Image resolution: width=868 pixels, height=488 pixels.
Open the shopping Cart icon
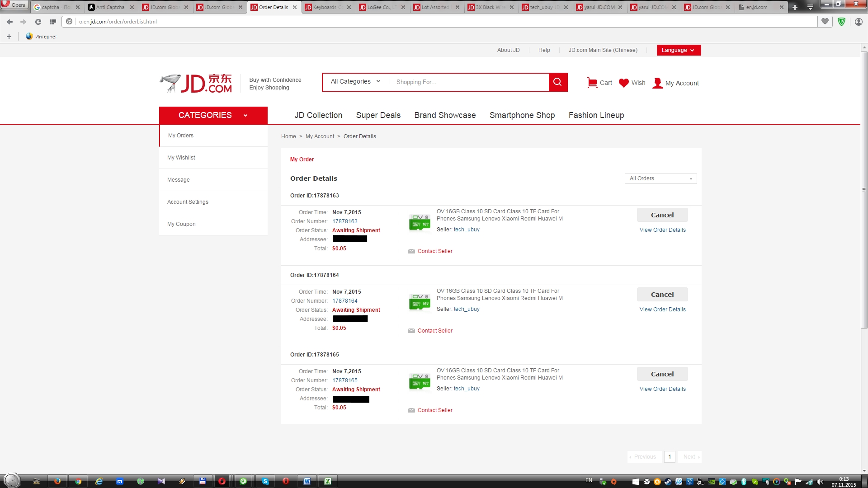592,83
